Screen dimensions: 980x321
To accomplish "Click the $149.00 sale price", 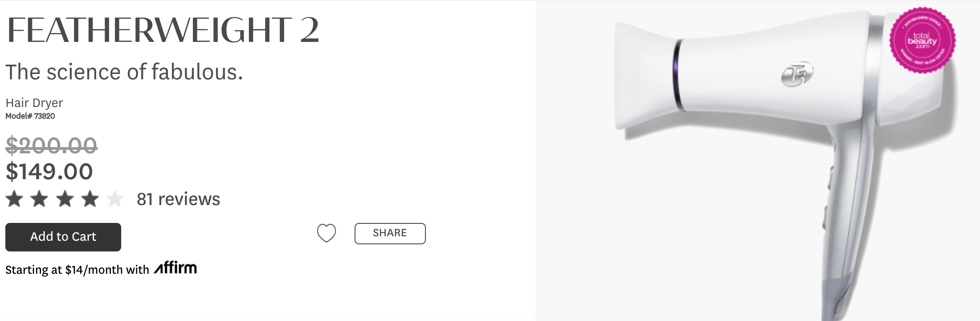I will pyautogui.click(x=49, y=172).
